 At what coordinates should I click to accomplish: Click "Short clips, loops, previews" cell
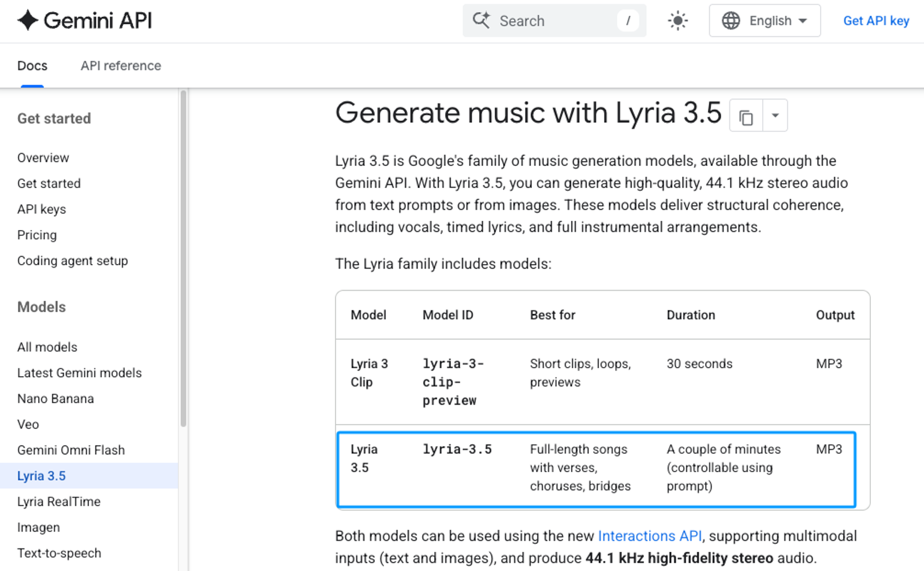(580, 373)
